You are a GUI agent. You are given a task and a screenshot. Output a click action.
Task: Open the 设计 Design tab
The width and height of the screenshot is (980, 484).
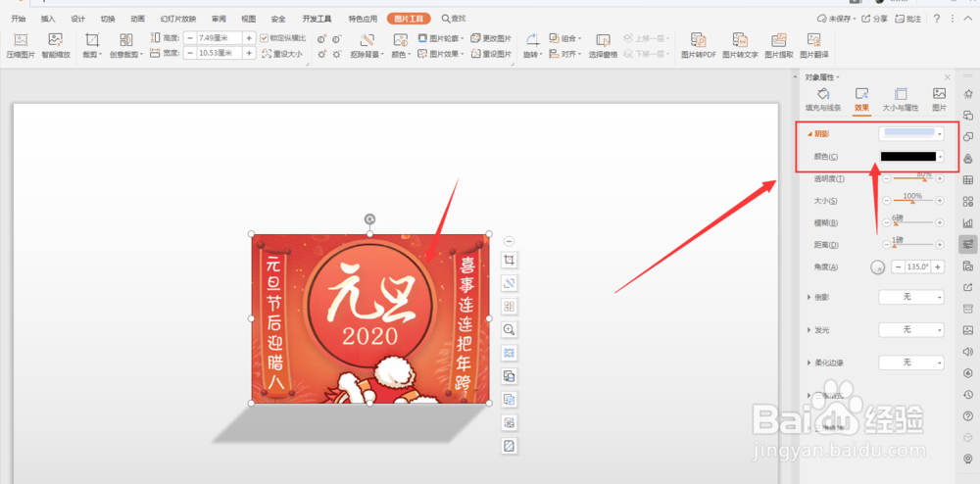click(78, 19)
